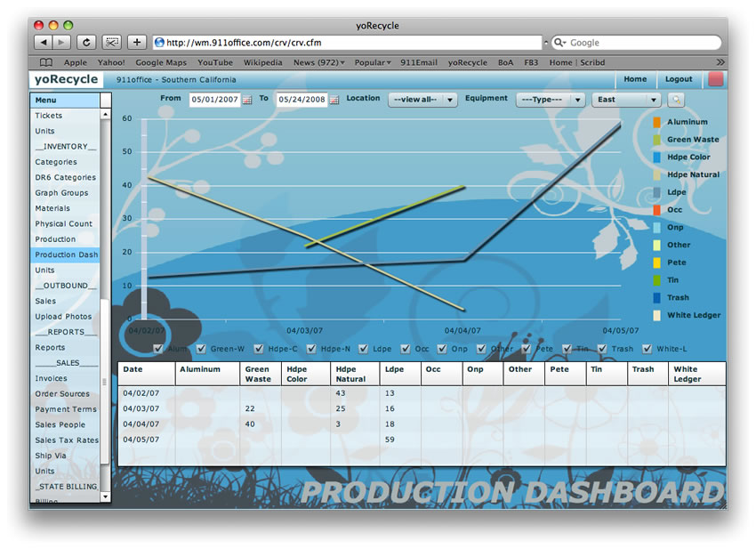Screen dimensions: 756x549
Task: Open the Equipment Type dropdown
Action: coord(551,100)
